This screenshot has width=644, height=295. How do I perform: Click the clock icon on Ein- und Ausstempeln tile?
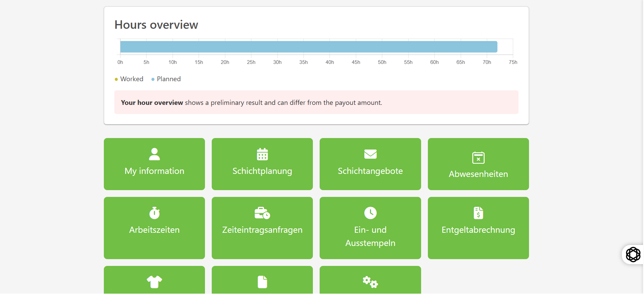[370, 213]
